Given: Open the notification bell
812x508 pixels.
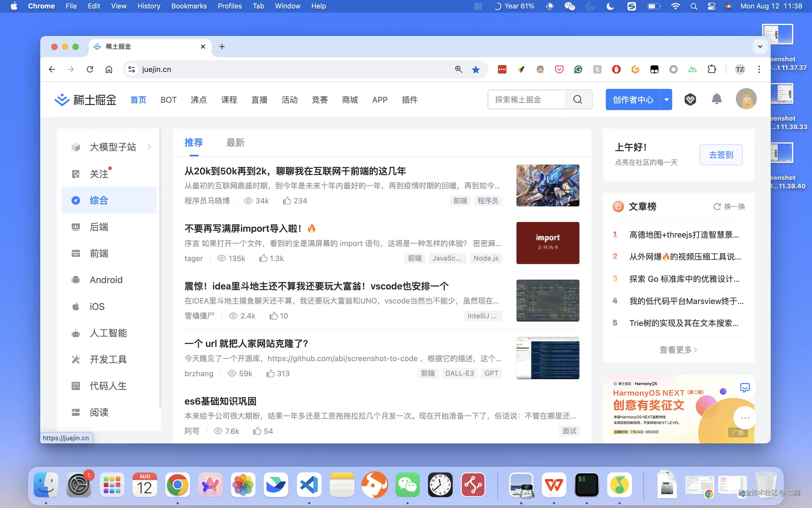Looking at the screenshot, I should click(716, 99).
